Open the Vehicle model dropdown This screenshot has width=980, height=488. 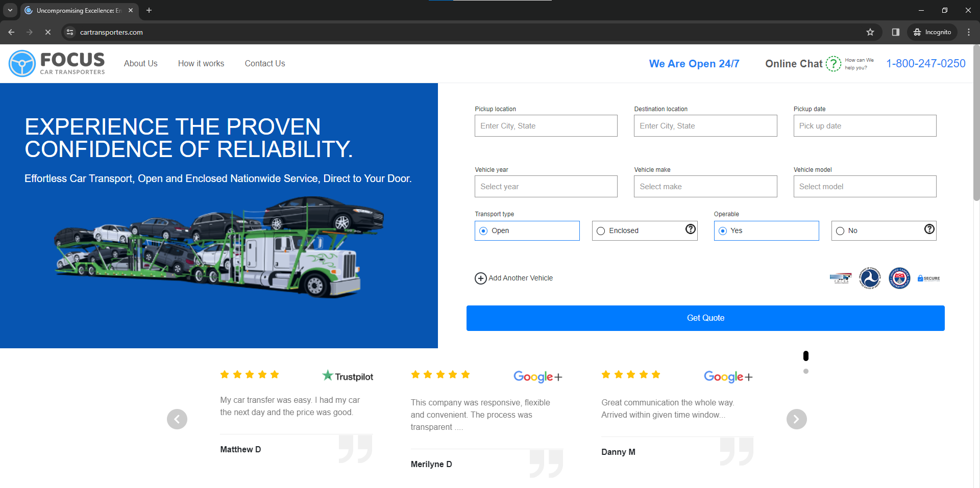[864, 186]
